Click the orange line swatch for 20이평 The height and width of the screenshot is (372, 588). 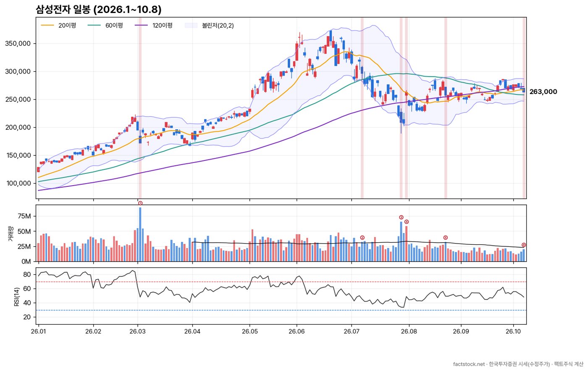[47, 26]
